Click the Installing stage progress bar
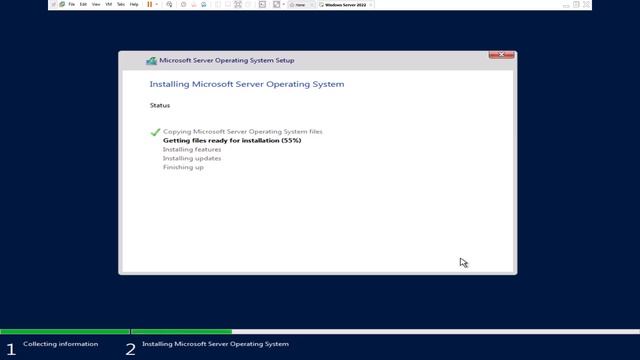Viewport: 640px width, 360px height. 385,331
